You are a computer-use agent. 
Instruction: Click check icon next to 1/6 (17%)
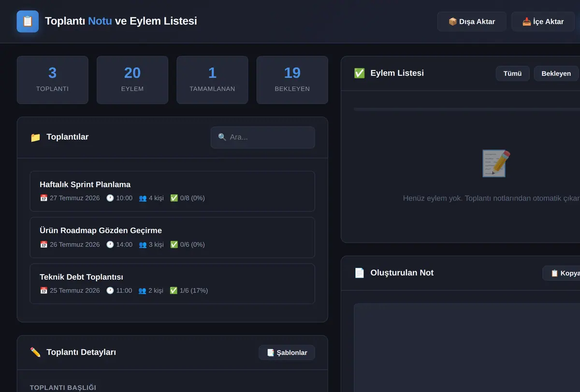tap(174, 290)
